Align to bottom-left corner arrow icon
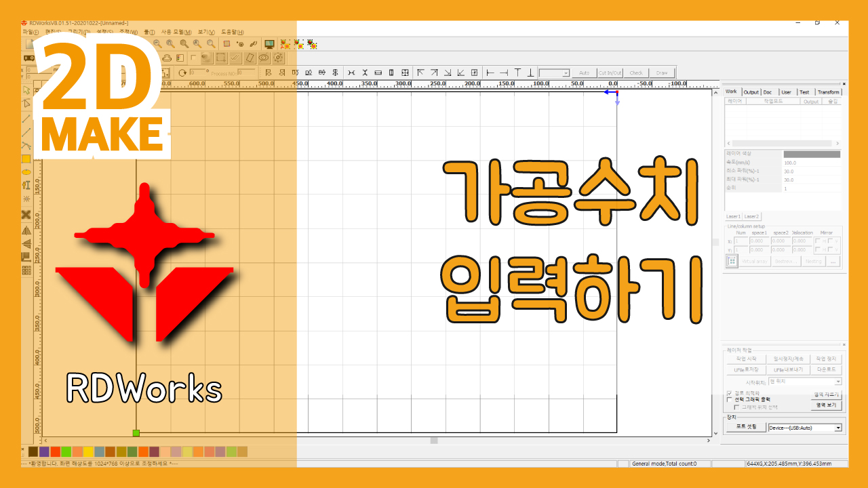The image size is (868, 488). 461,73
